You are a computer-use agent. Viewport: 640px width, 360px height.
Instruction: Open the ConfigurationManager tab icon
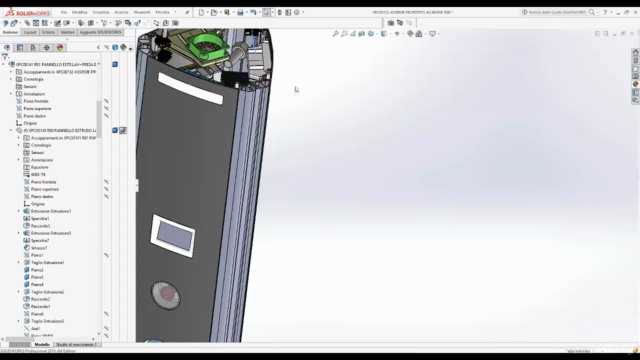(33, 48)
